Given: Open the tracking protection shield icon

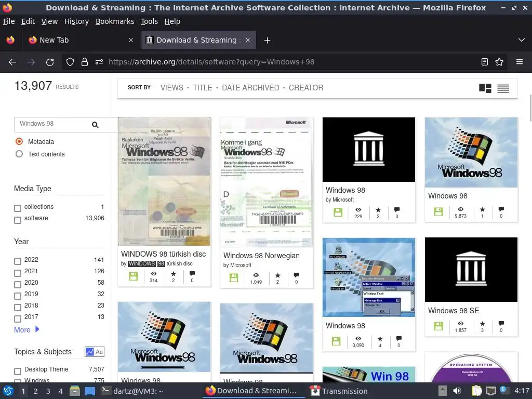Looking at the screenshot, I should [70, 62].
